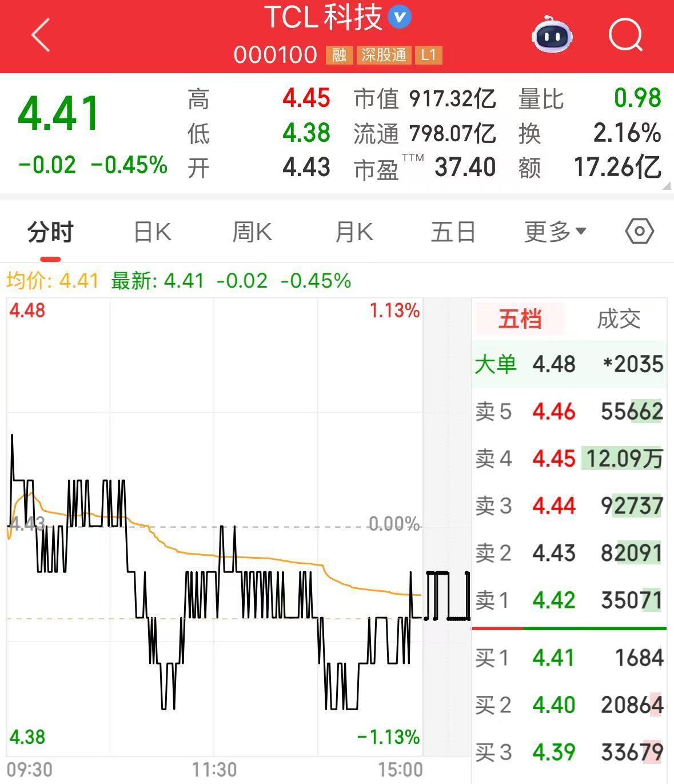Switch to the 分时 tab
This screenshot has height=784, width=674.
50,232
